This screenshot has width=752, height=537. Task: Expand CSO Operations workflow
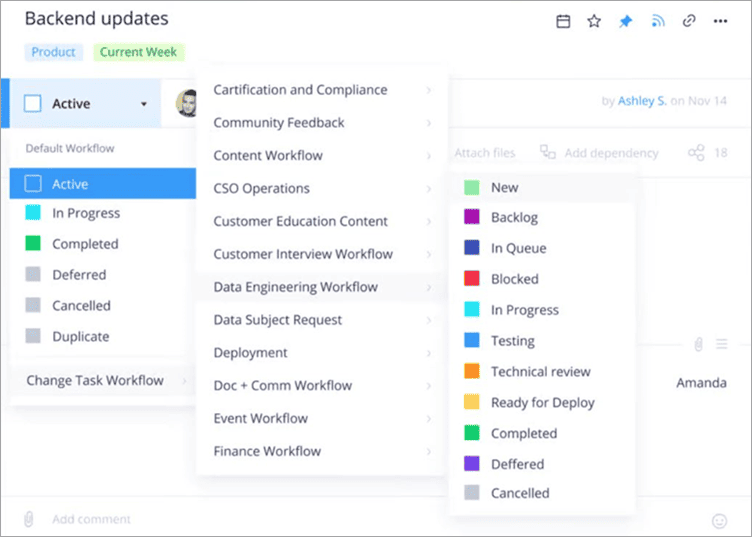(321, 188)
